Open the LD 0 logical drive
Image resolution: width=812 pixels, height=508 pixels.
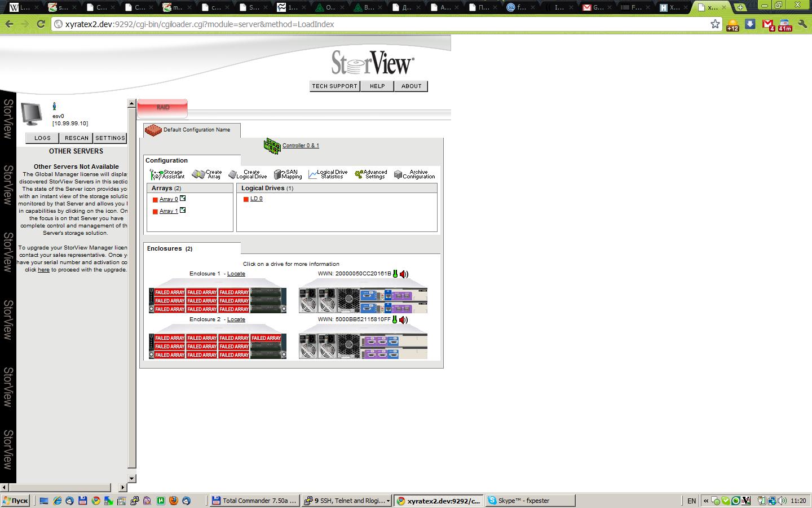[x=257, y=199]
